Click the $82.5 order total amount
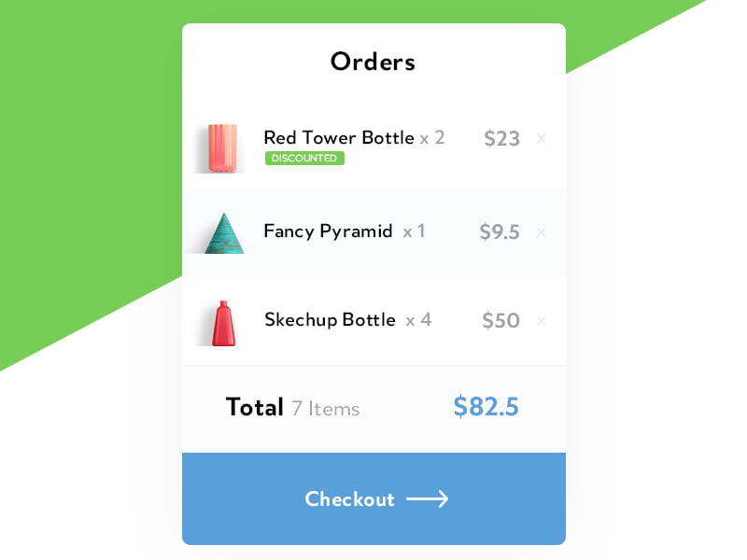 pyautogui.click(x=486, y=407)
